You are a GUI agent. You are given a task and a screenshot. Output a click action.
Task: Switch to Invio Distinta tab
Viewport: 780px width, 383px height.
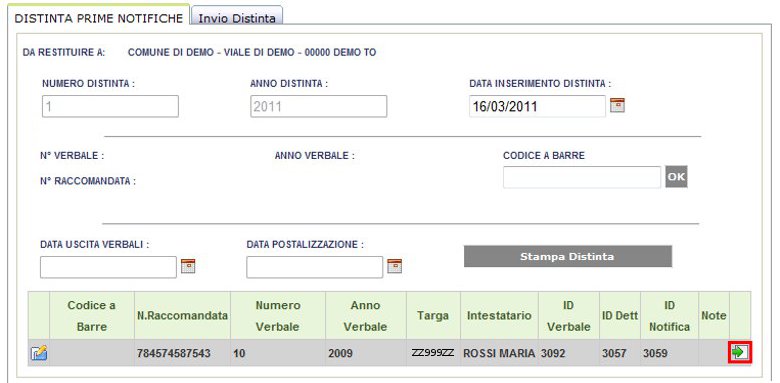point(237,18)
